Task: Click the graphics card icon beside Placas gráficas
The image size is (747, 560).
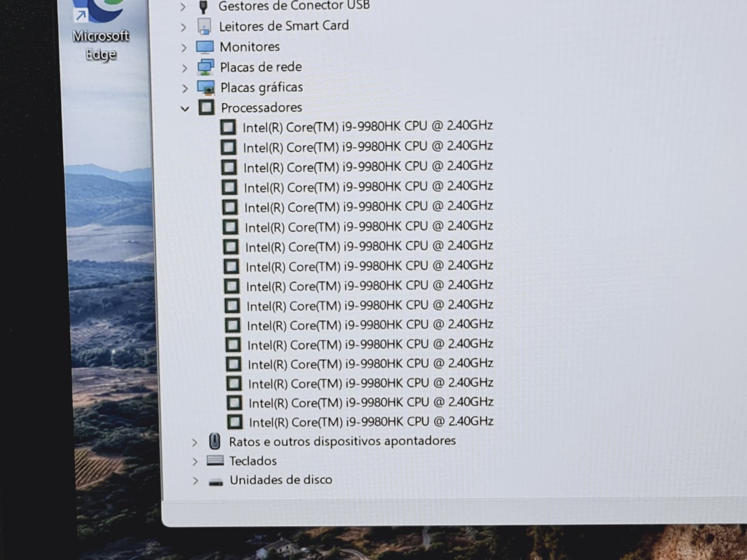Action: [206, 87]
